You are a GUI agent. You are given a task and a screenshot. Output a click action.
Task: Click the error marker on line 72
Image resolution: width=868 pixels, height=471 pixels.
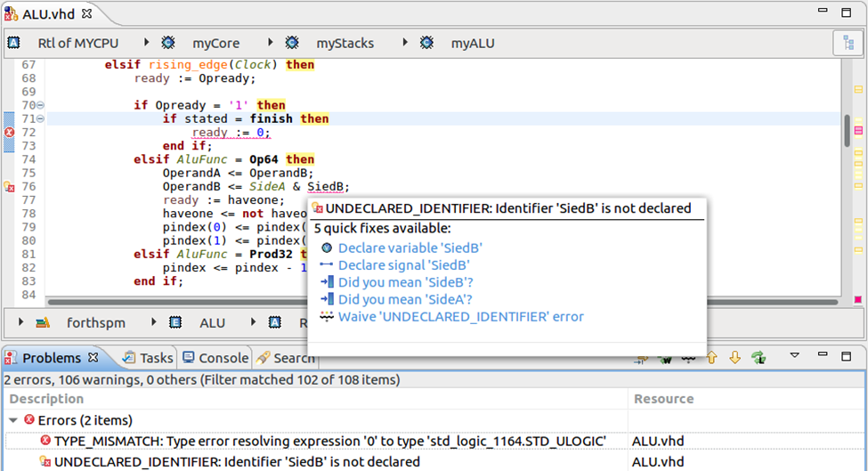[10, 133]
